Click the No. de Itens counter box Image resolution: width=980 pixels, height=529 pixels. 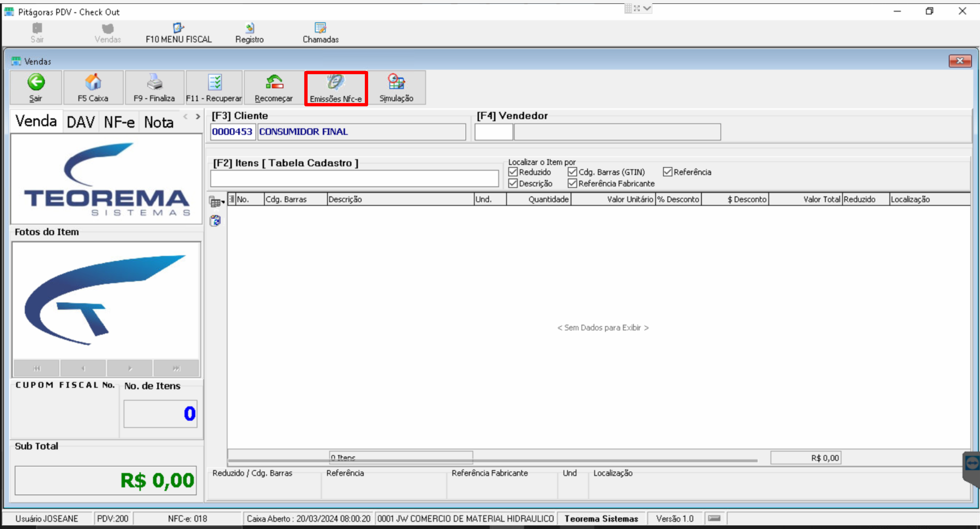(x=160, y=414)
